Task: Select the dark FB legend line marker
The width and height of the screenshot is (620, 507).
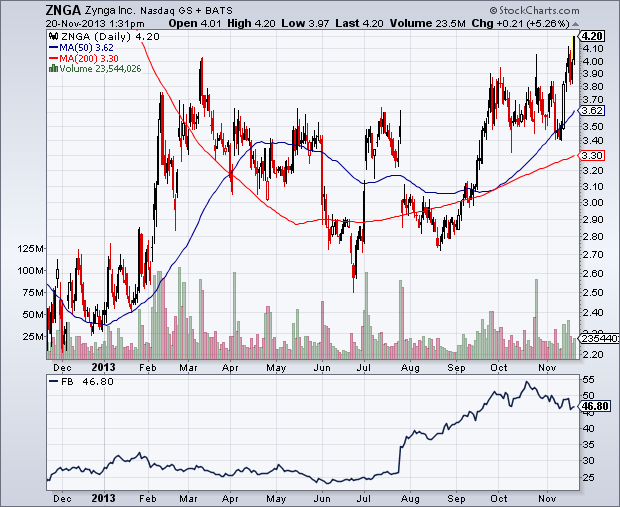Action: coord(53,382)
